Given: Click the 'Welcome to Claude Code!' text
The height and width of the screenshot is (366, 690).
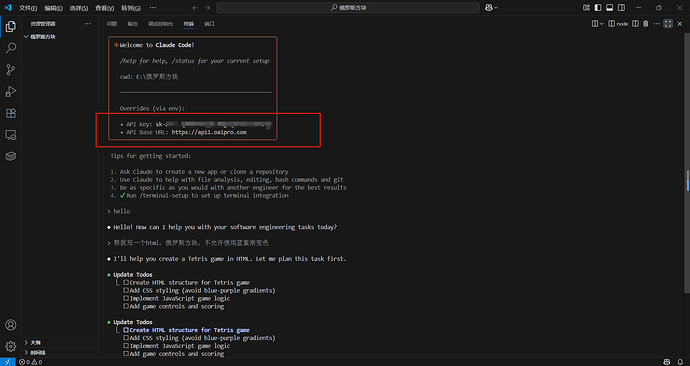Looking at the screenshot, I should click(157, 45).
